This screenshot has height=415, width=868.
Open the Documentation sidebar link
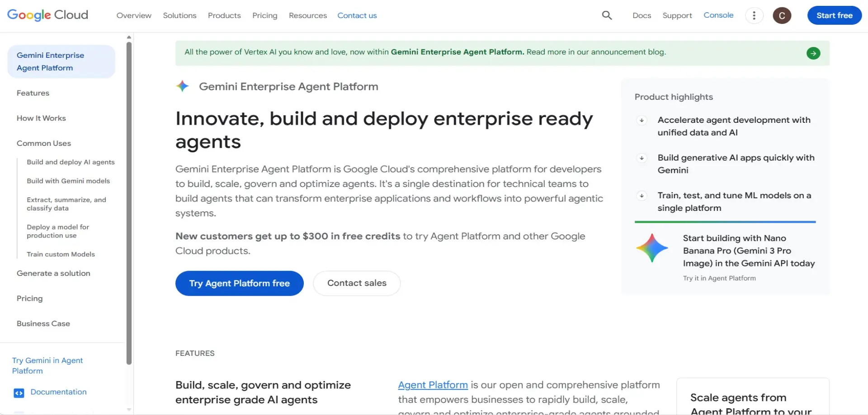(x=58, y=392)
